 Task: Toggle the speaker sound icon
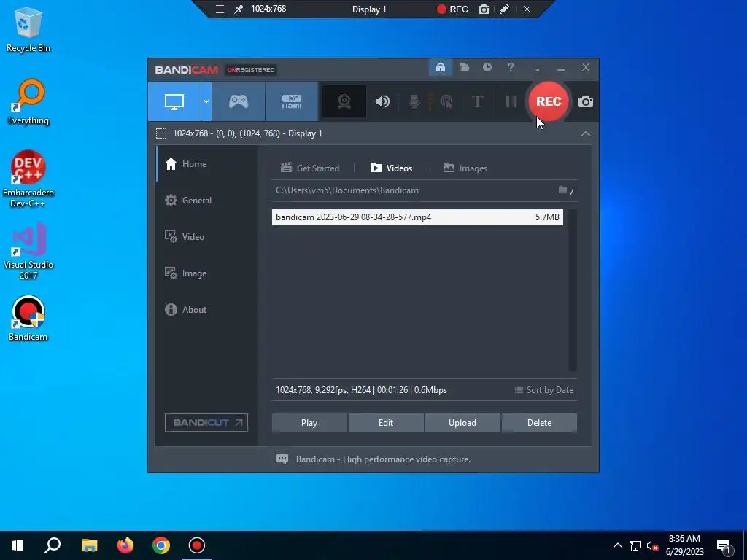point(382,101)
